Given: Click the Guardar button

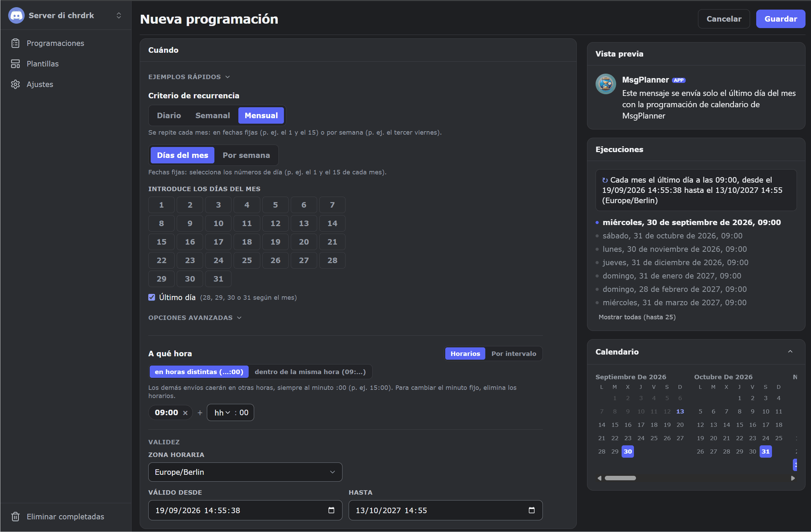Looking at the screenshot, I should [781, 19].
